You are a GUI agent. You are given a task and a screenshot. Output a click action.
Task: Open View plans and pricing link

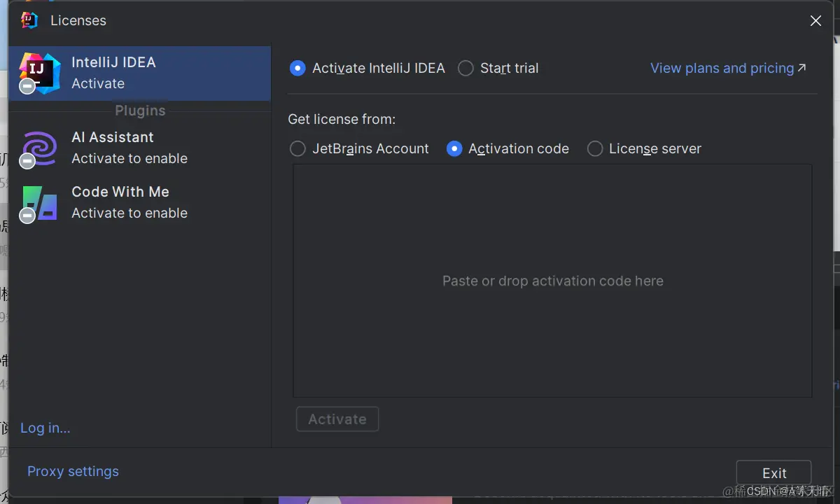tap(728, 68)
